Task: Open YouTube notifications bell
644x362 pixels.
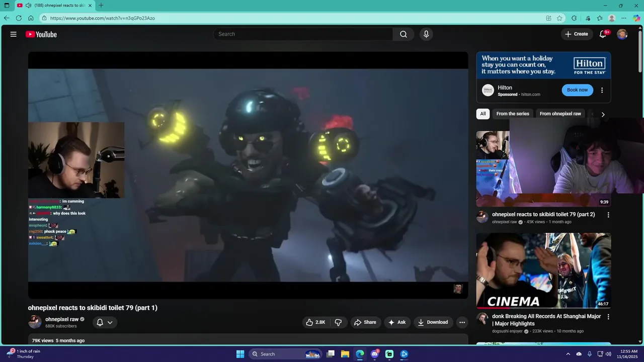Action: click(x=603, y=34)
